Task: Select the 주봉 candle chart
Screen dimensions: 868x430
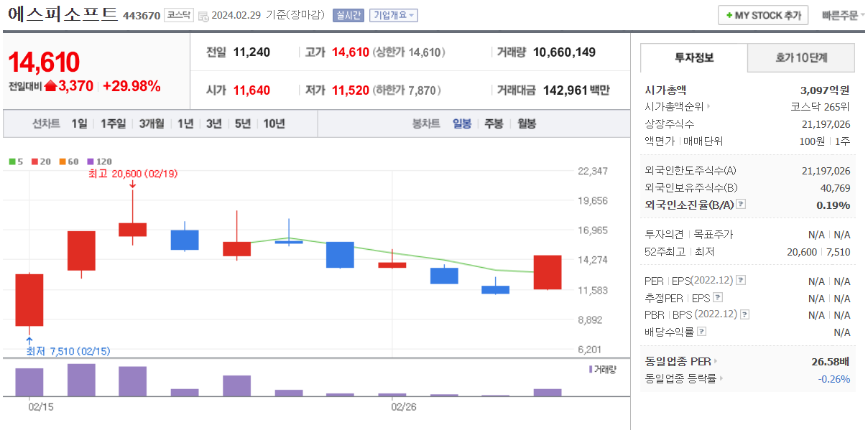Action: tap(494, 123)
